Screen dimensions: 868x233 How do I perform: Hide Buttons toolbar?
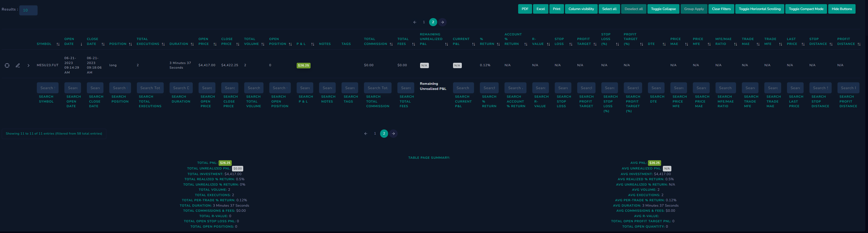pyautogui.click(x=841, y=9)
